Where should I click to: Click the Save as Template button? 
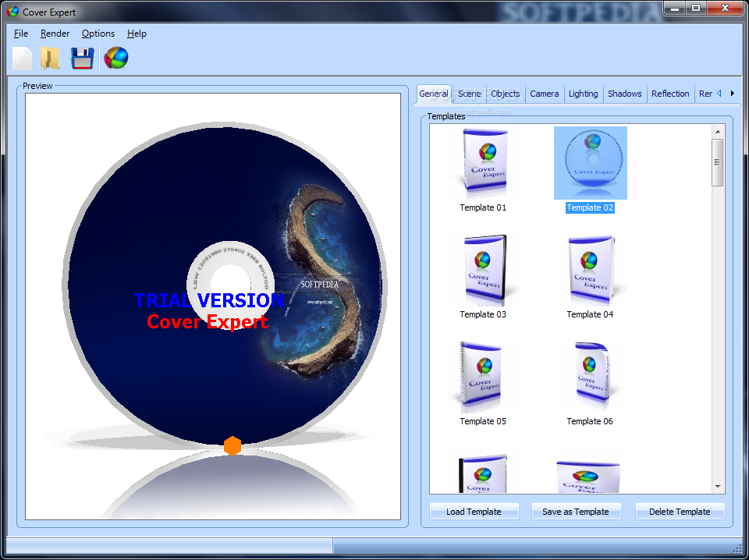coord(576,512)
